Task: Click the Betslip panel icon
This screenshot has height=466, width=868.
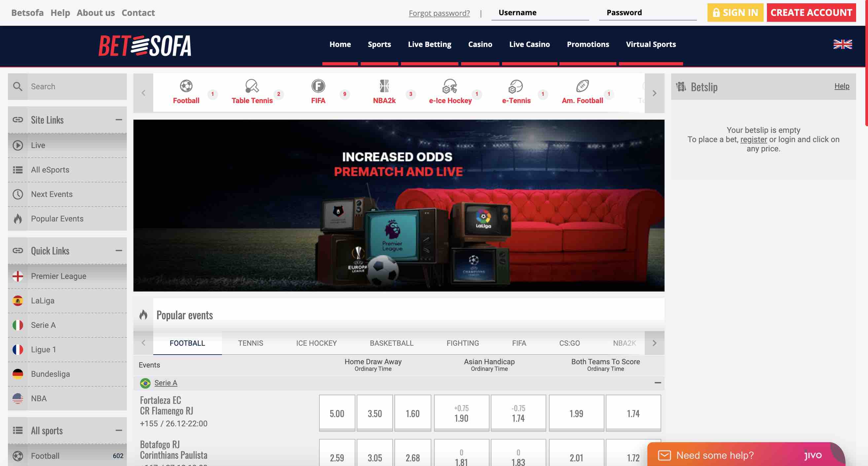Action: click(681, 87)
